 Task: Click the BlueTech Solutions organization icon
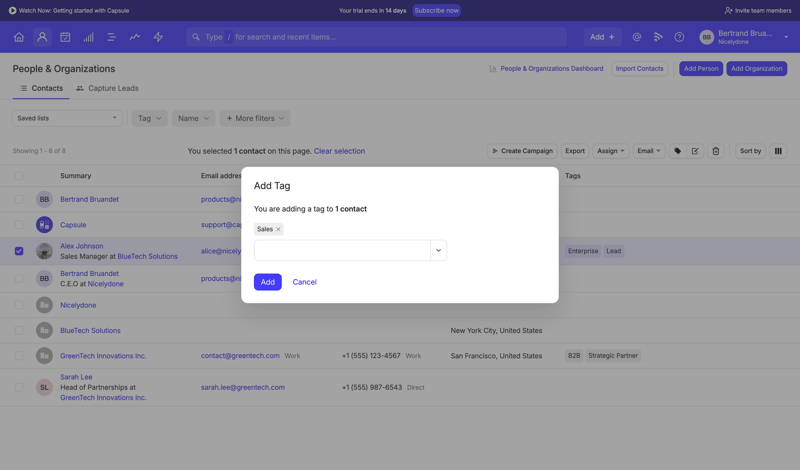[44, 330]
